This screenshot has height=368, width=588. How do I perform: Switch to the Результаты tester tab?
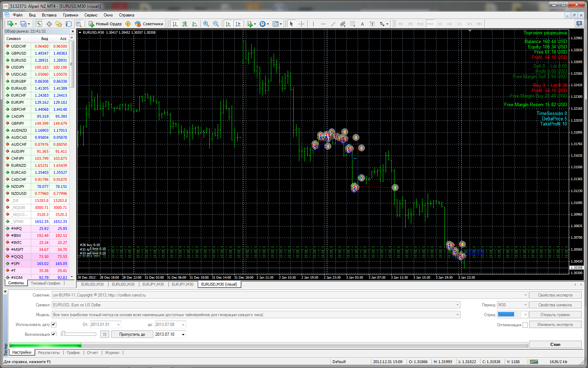[x=49, y=353]
